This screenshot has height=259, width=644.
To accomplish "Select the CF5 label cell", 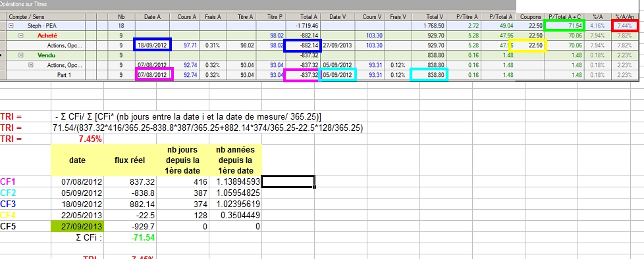I will pos(26,226).
